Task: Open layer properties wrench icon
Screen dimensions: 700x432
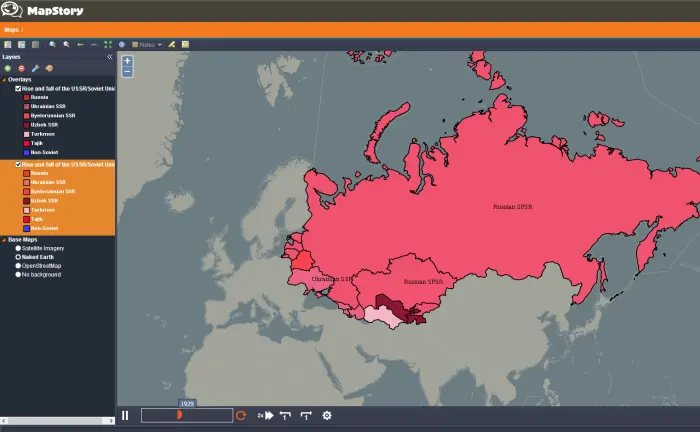Action: click(35, 68)
